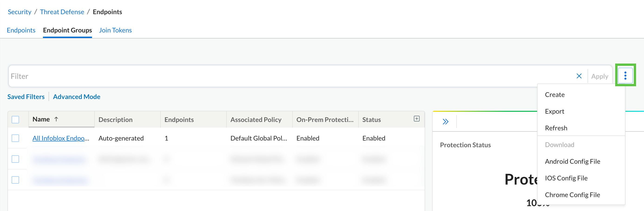Open the Join Tokens tab
The image size is (644, 211).
tap(115, 30)
